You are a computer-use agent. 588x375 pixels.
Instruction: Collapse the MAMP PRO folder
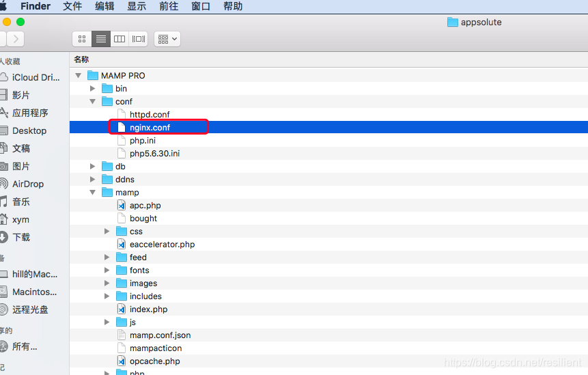point(79,76)
